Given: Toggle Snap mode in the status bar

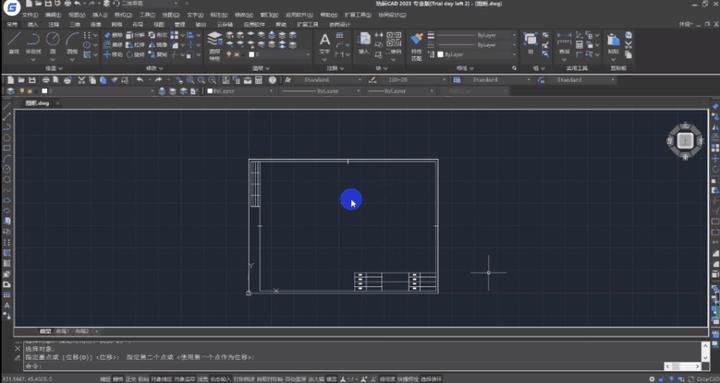Looking at the screenshot, I should click(x=105, y=379).
